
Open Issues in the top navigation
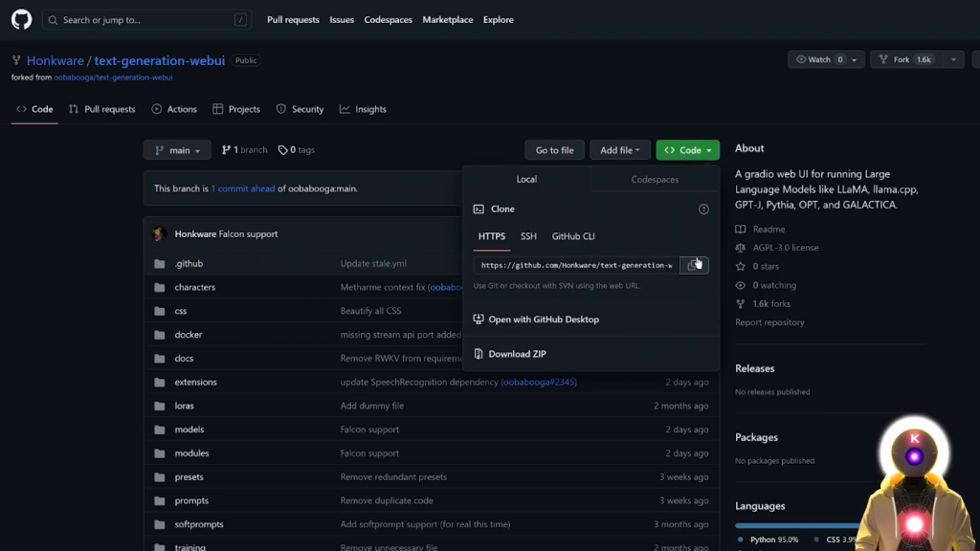pos(342,20)
